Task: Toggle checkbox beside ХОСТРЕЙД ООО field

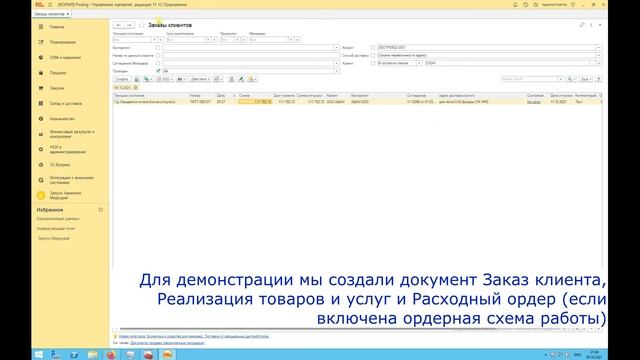Action: [373, 48]
